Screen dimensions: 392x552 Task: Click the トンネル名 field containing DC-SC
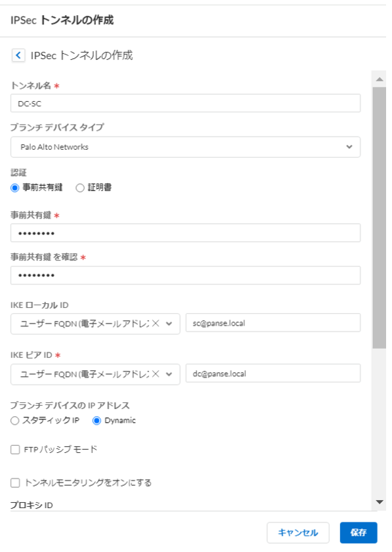pyautogui.click(x=185, y=103)
